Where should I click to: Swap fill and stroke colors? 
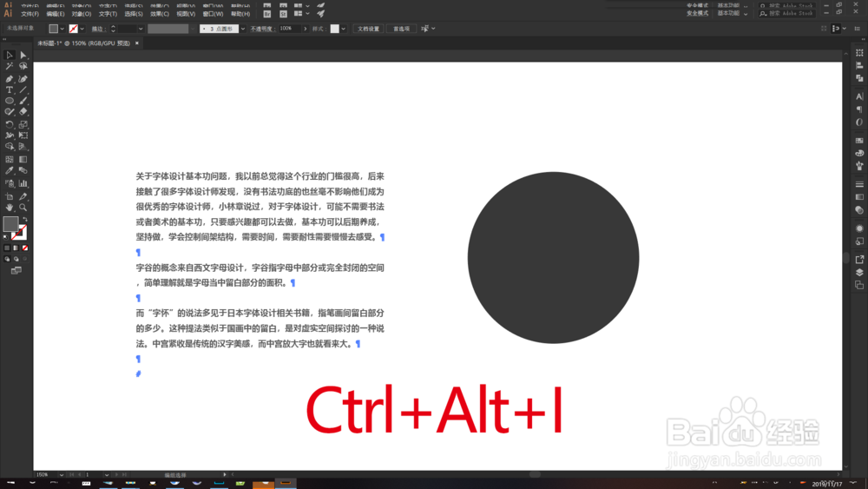click(24, 219)
